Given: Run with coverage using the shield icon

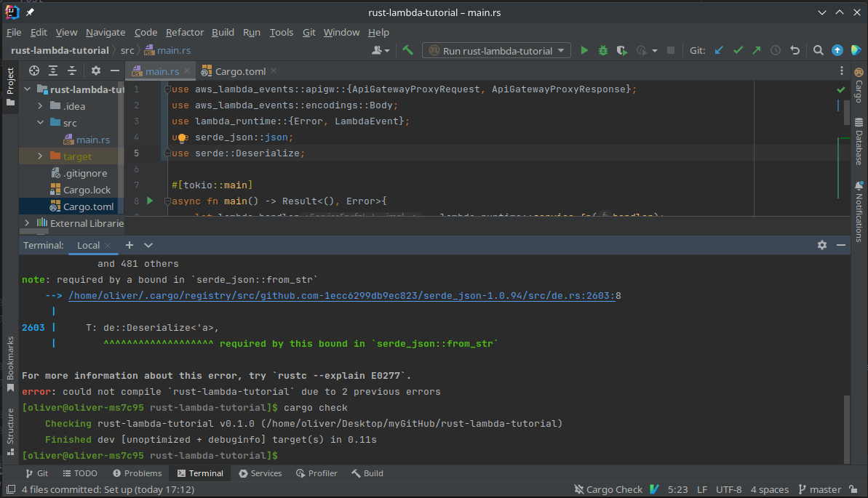Looking at the screenshot, I should point(621,50).
